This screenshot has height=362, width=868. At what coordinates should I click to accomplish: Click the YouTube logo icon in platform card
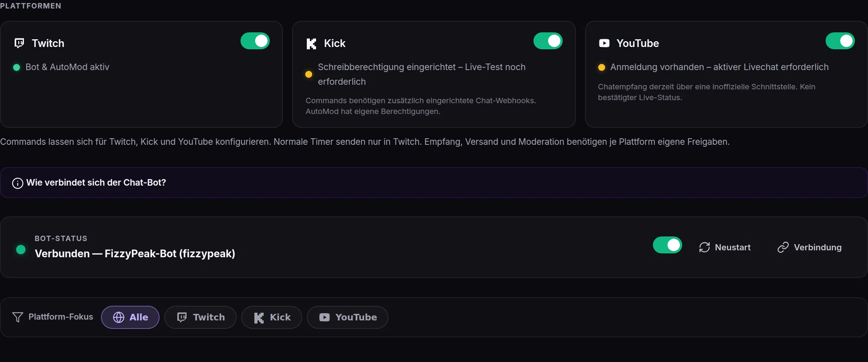click(604, 43)
